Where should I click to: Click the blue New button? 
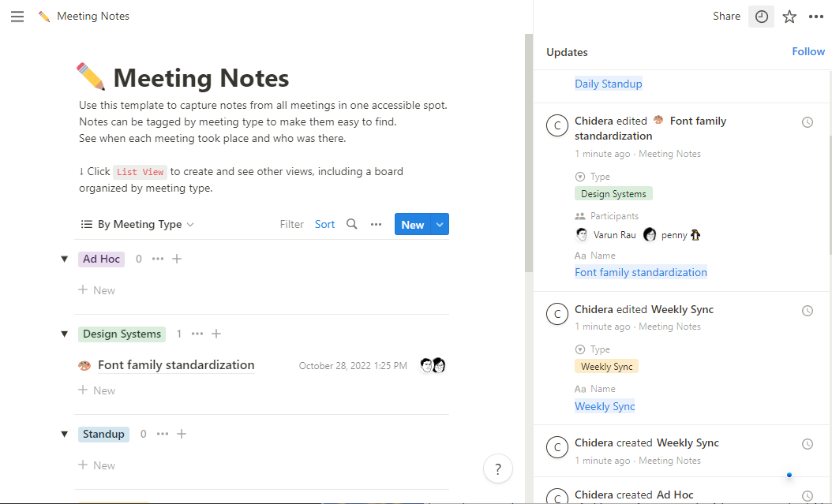(412, 224)
